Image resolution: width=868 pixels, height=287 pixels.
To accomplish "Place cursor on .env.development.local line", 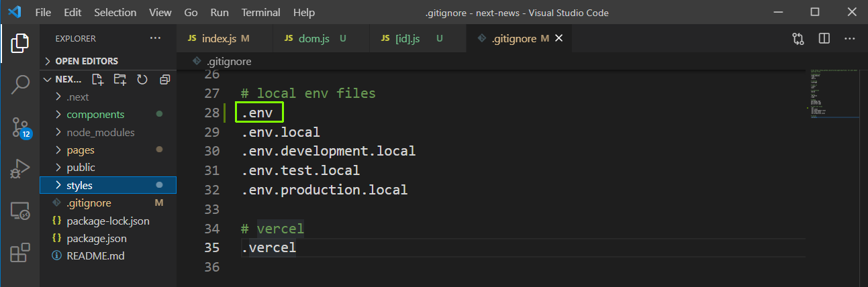I will tap(328, 152).
